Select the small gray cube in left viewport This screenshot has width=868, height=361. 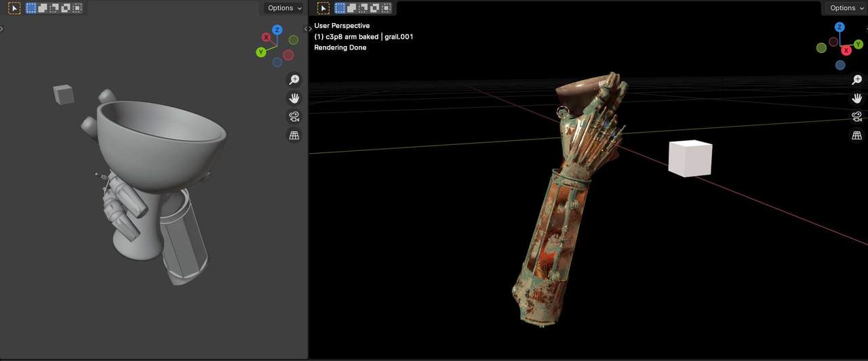(64, 94)
